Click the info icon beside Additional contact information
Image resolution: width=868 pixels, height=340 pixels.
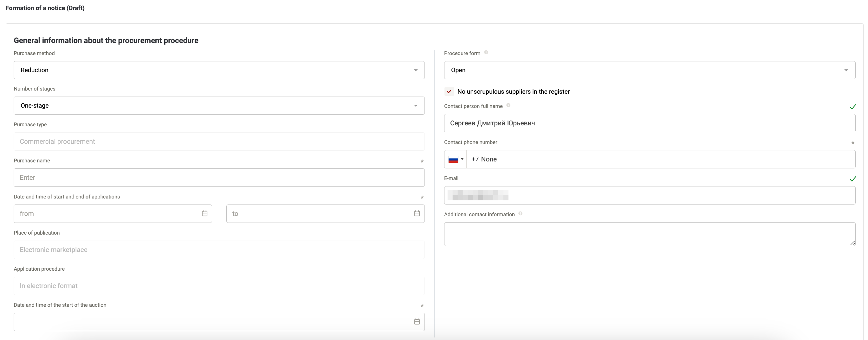pyautogui.click(x=521, y=214)
